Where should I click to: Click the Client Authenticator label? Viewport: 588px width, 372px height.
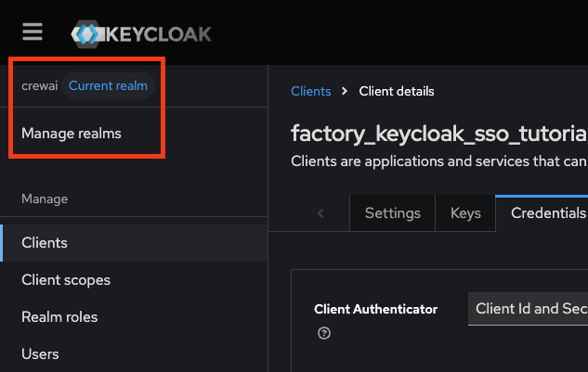(376, 309)
